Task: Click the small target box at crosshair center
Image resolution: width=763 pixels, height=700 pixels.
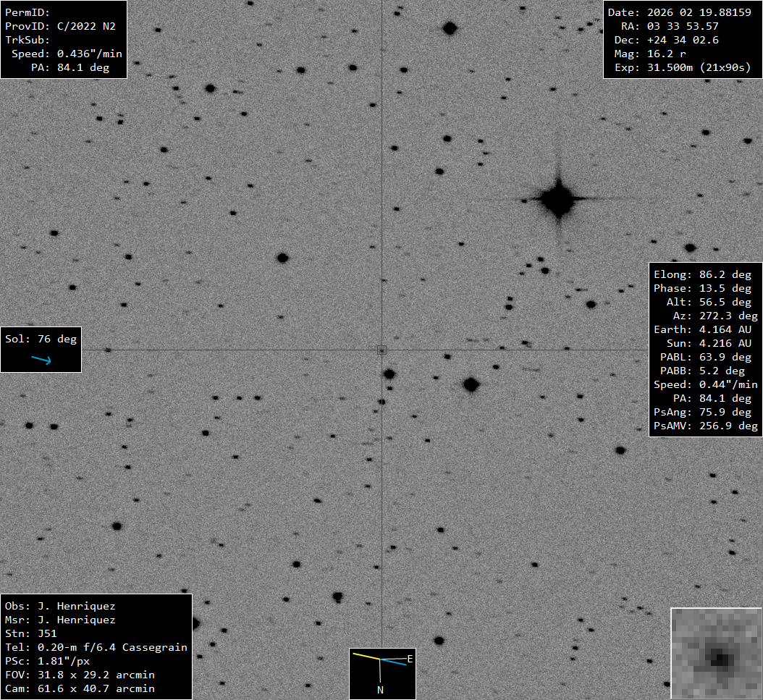Action: pos(381,350)
